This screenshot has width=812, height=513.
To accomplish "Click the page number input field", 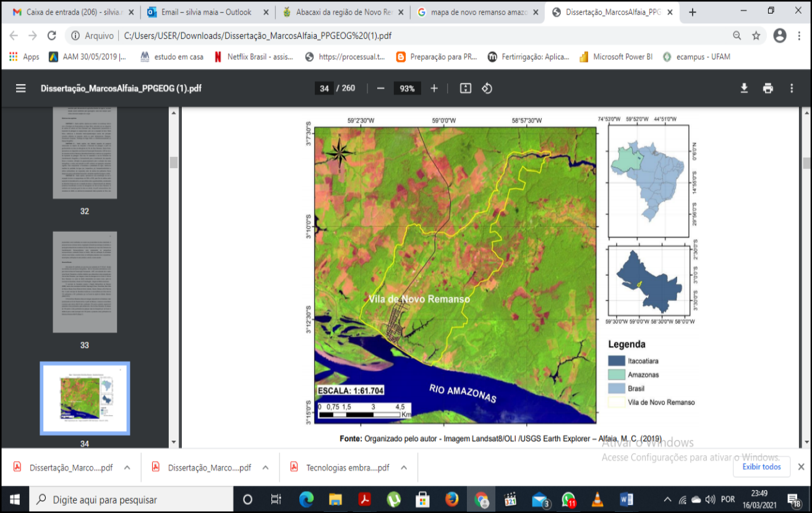I will click(324, 88).
